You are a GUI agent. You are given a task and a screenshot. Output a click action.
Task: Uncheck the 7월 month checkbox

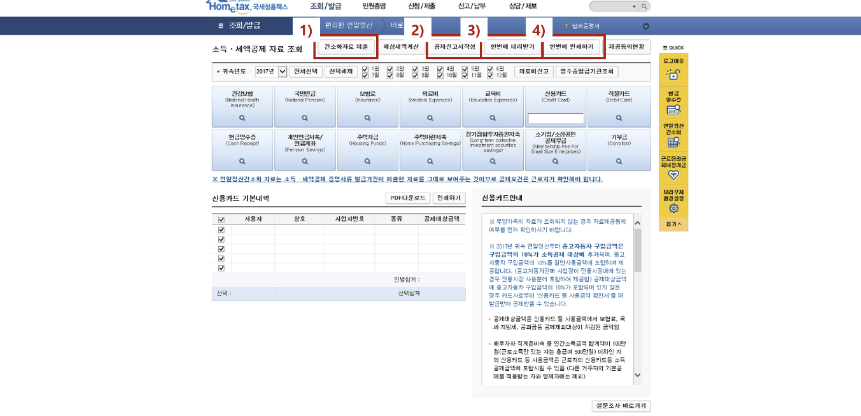365,75
